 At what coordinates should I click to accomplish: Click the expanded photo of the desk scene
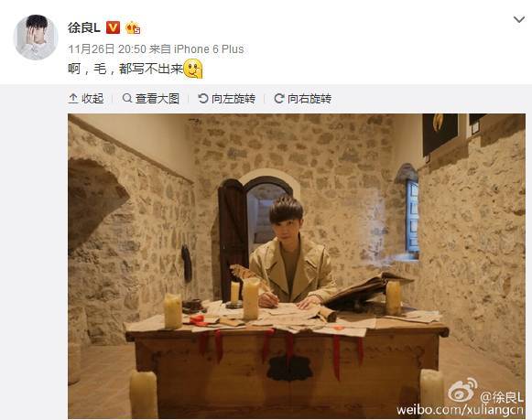[x=297, y=266]
